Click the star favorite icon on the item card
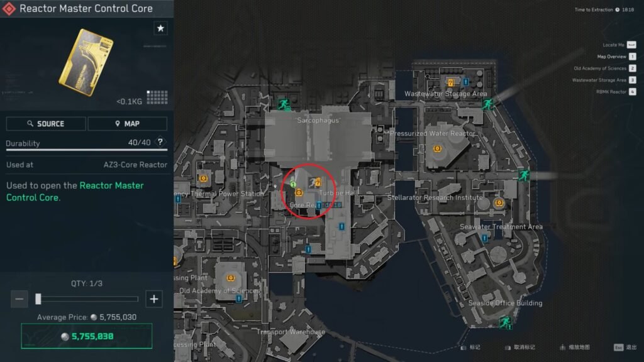644x362 pixels. pos(160,28)
